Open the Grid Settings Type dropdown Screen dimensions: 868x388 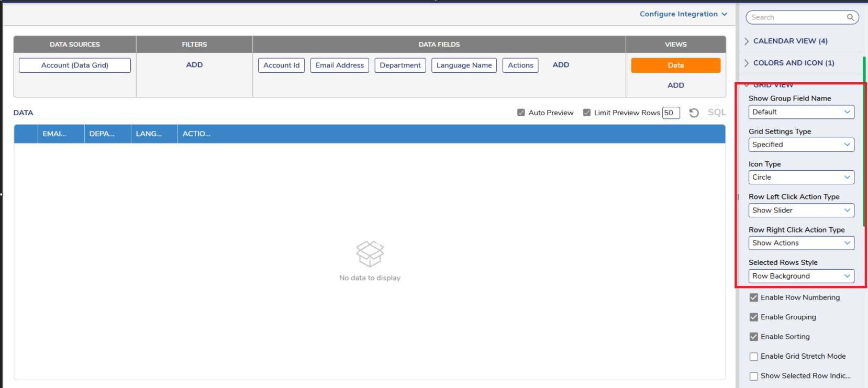click(x=801, y=145)
